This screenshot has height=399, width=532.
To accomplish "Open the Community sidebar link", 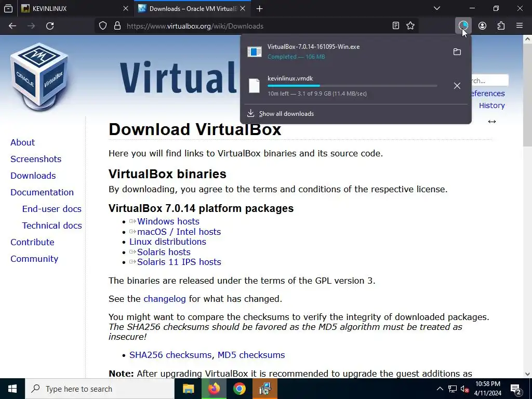I will [x=34, y=259].
